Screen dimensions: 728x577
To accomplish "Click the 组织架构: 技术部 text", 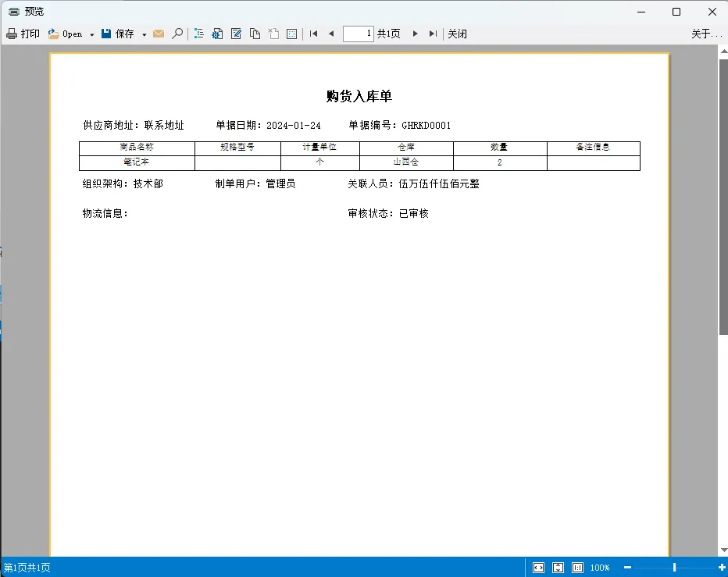I will (x=123, y=183).
